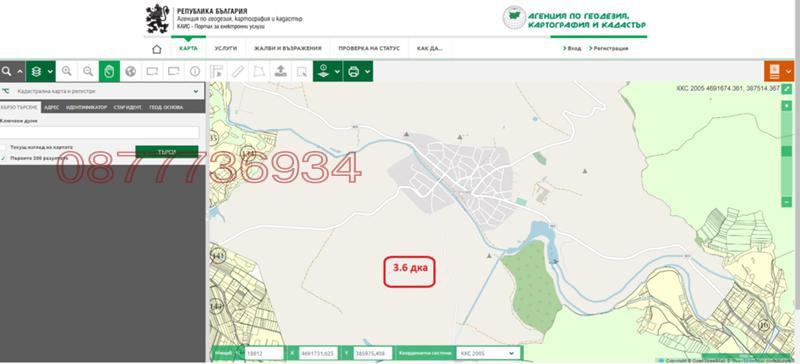
Task: Select the zoom in magnifier tool
Action: (66, 71)
